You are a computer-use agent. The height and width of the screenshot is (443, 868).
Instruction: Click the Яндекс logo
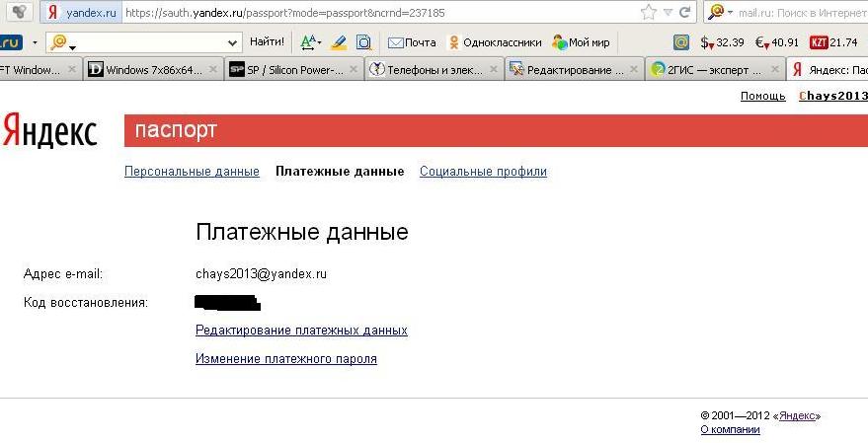(49, 130)
